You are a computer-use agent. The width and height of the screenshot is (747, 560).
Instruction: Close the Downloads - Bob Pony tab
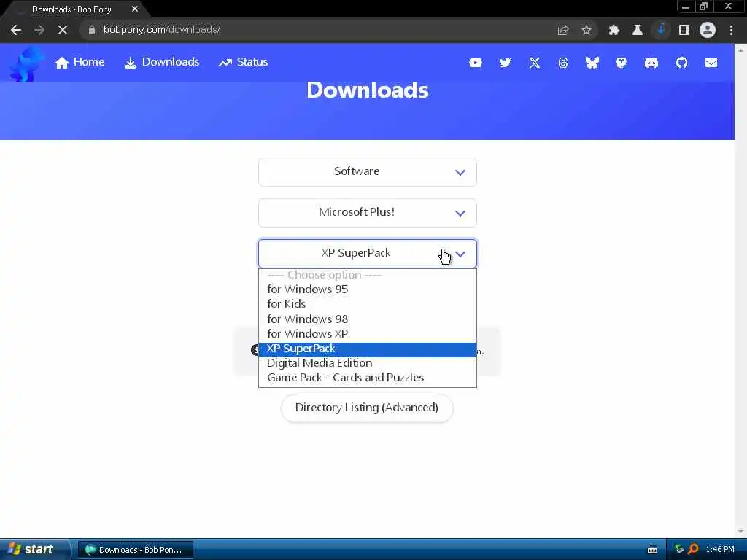click(x=135, y=9)
